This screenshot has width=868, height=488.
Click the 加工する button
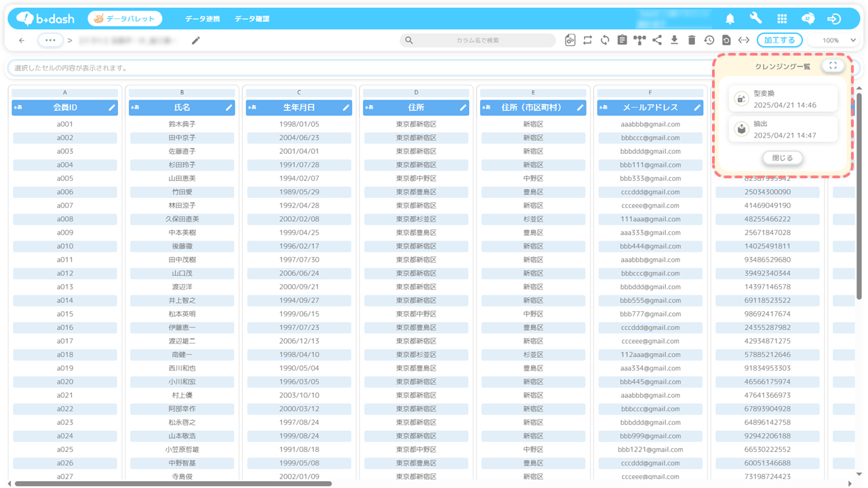coord(779,41)
